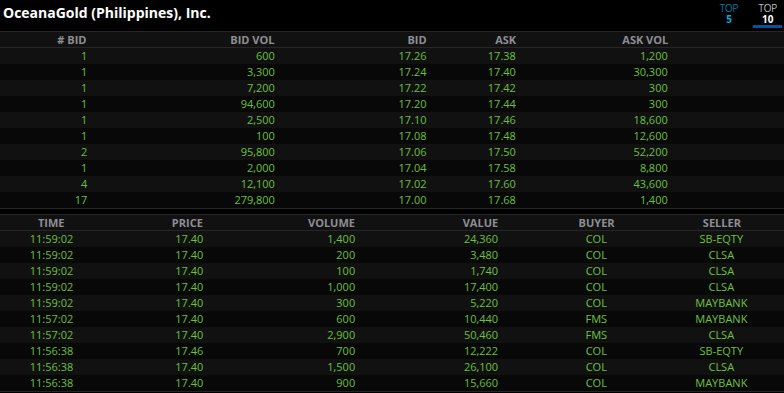Image resolution: width=784 pixels, height=393 pixels.
Task: Click the ask volume 52,200
Action: point(650,152)
